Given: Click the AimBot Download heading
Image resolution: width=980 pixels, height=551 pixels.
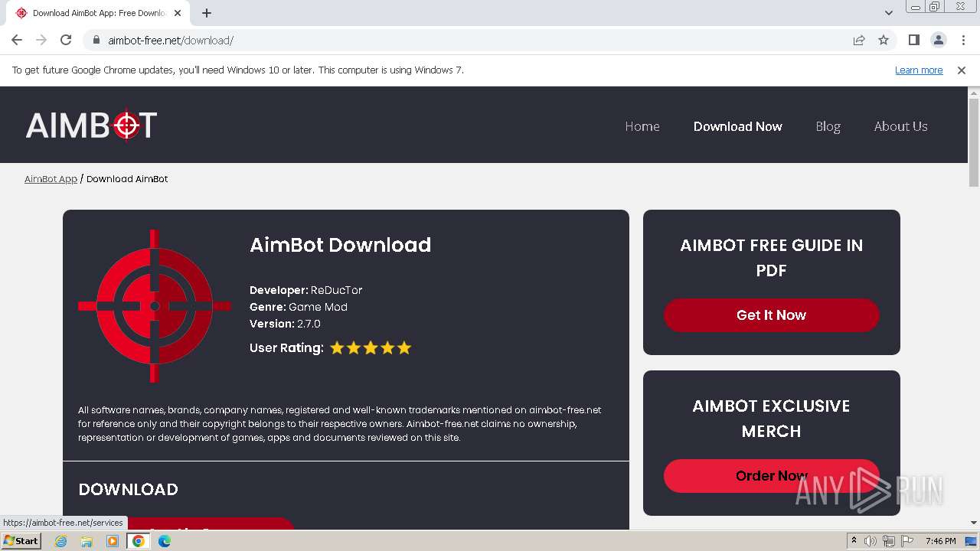Looking at the screenshot, I should [x=341, y=245].
